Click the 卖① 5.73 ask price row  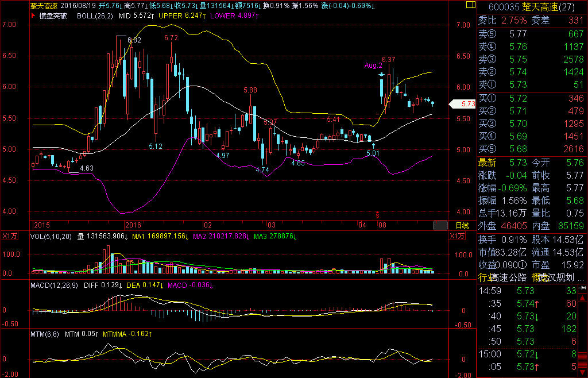pos(532,84)
